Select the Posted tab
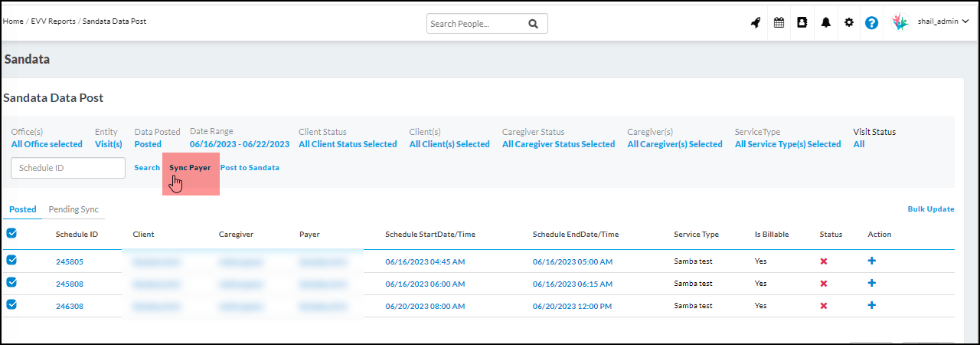This screenshot has height=345, width=980. click(23, 209)
